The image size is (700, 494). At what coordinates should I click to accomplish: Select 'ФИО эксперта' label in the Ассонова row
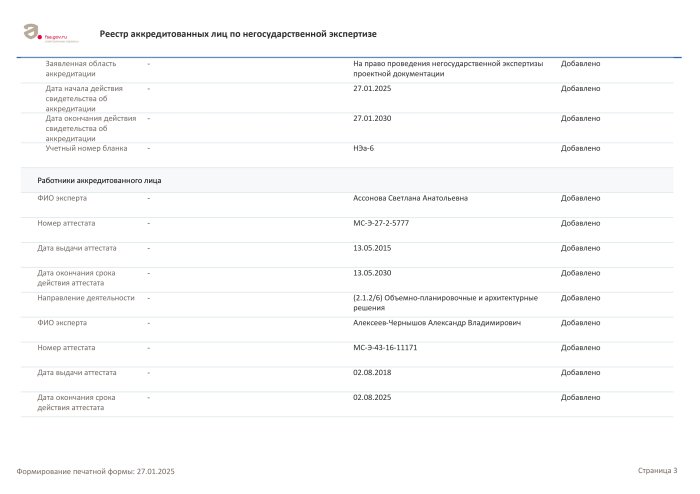62,198
